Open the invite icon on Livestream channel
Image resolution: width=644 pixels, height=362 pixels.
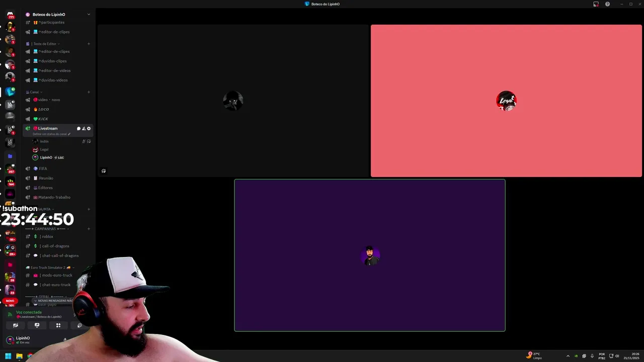(x=84, y=129)
